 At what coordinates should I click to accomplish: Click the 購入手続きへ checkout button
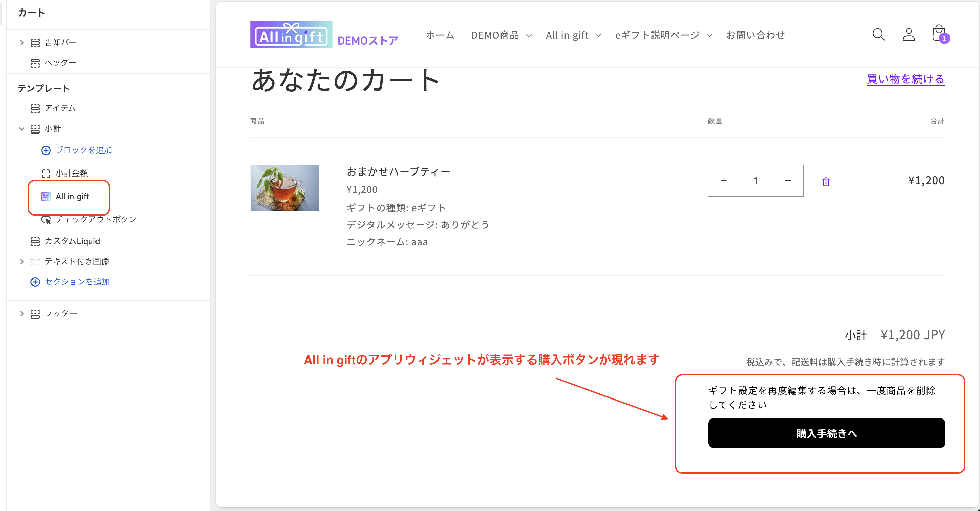click(x=826, y=433)
